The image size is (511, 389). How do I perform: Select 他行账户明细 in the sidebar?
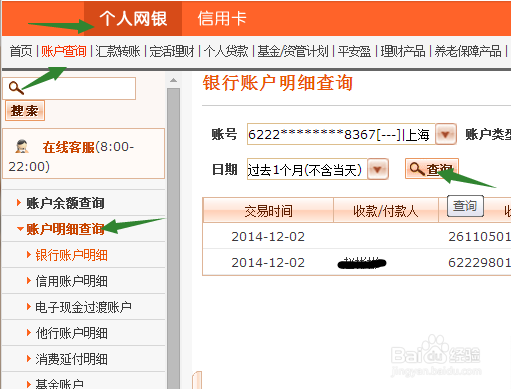[72, 333]
